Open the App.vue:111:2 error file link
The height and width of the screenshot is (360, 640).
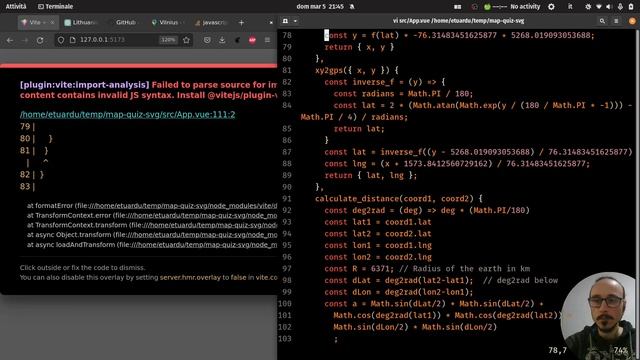127,115
